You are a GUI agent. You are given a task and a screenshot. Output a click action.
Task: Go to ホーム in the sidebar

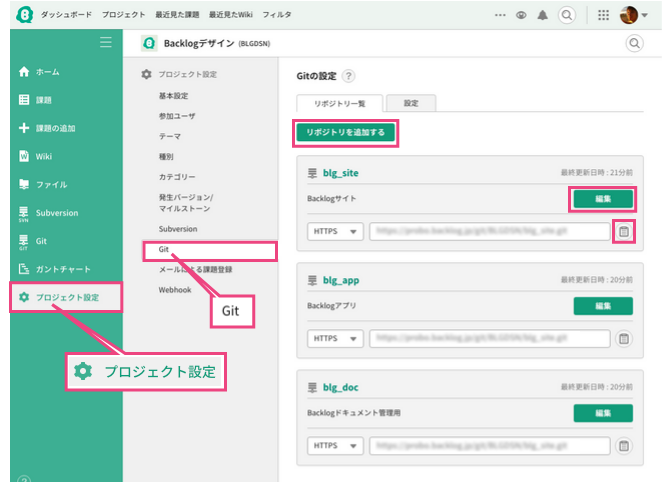[x=39, y=72]
